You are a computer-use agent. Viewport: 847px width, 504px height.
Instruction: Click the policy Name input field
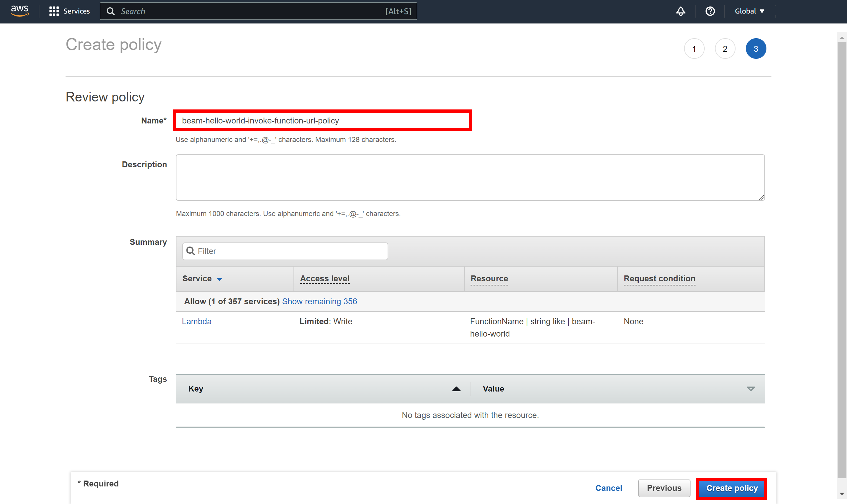pyautogui.click(x=322, y=121)
